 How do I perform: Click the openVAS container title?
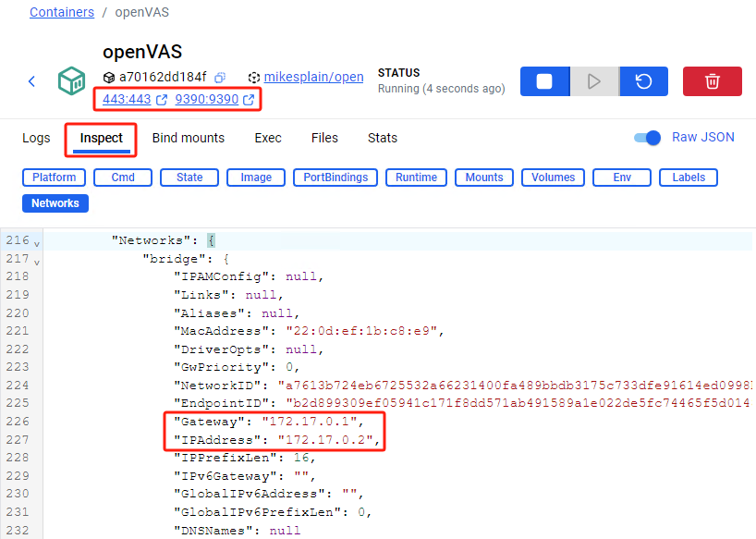pos(142,52)
